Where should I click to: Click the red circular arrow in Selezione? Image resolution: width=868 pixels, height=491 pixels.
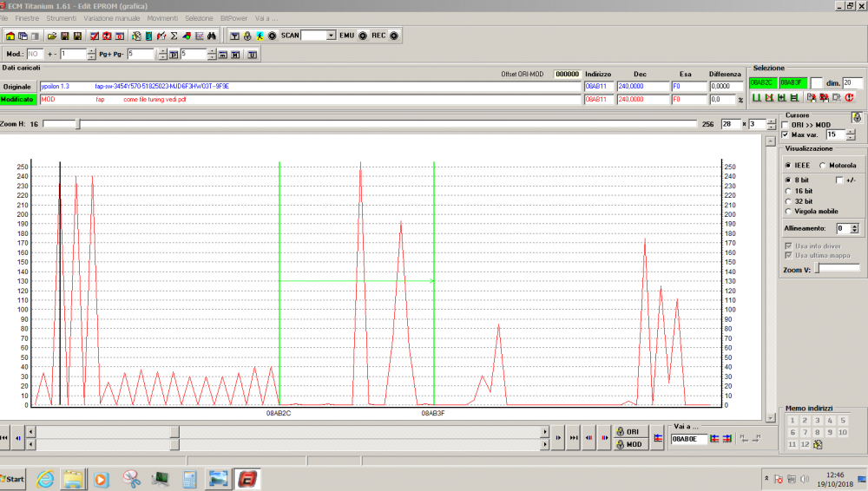tap(849, 98)
